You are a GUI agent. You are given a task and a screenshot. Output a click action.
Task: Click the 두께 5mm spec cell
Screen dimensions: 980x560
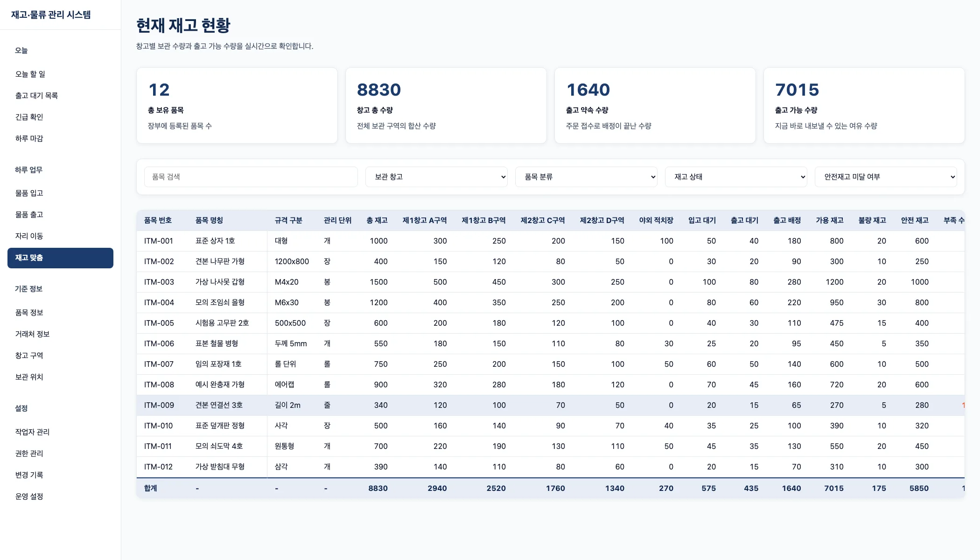(x=291, y=343)
